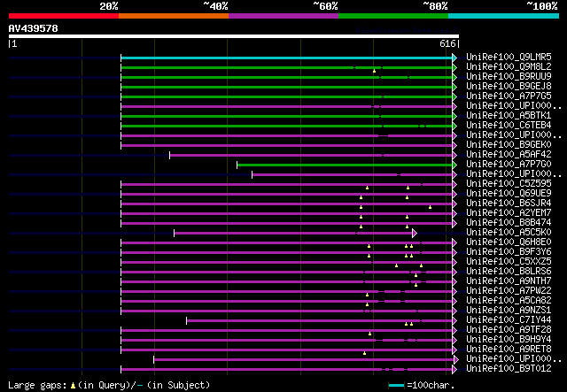Select the arrowhead of the B9GEK0 hit
567x392 pixels.
454,146
